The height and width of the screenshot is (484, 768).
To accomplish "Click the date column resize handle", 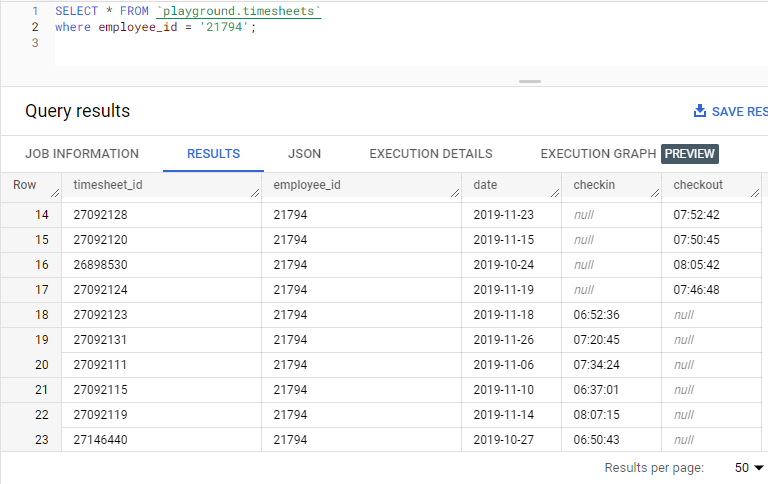I will [554, 194].
